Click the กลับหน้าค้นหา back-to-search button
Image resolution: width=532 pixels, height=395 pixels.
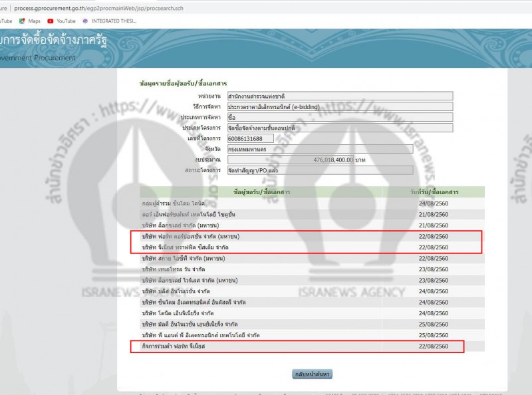[312, 374]
